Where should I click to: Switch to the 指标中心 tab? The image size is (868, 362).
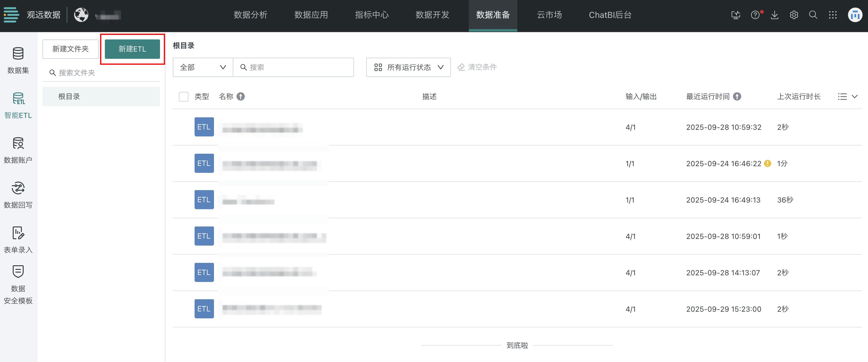371,15
